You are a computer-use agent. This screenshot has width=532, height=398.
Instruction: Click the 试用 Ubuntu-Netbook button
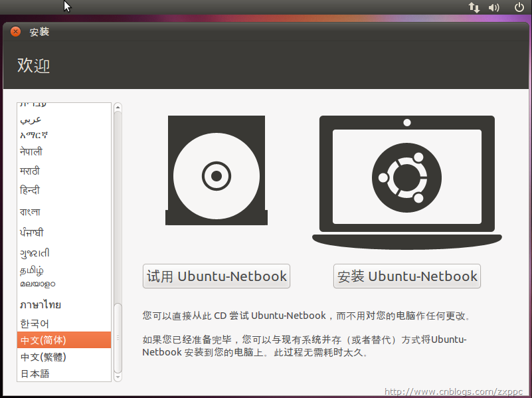(216, 276)
